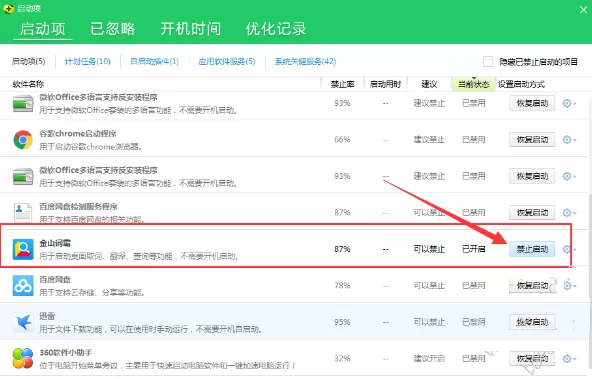This screenshot has width=592, height=379.
Task: Select the 金山词霸 name text
Action: [55, 243]
